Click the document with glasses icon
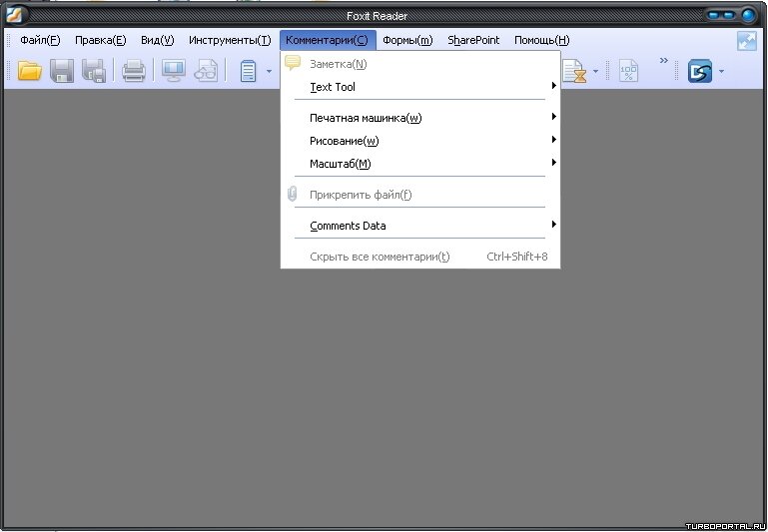Image resolution: width=768 pixels, height=532 pixels. pos(206,71)
